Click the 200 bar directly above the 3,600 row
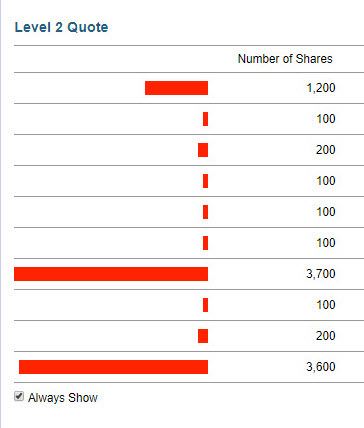 pyautogui.click(x=203, y=336)
